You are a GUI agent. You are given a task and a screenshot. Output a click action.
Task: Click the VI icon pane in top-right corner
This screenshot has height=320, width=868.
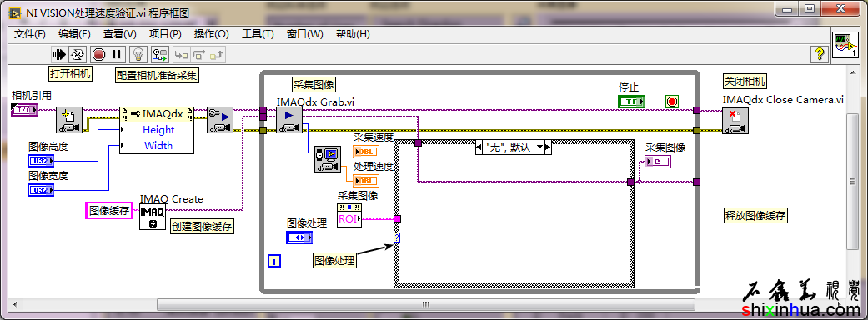tap(845, 43)
